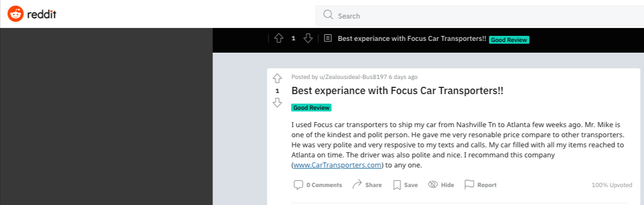Open the 0 Comments section

(x=317, y=185)
